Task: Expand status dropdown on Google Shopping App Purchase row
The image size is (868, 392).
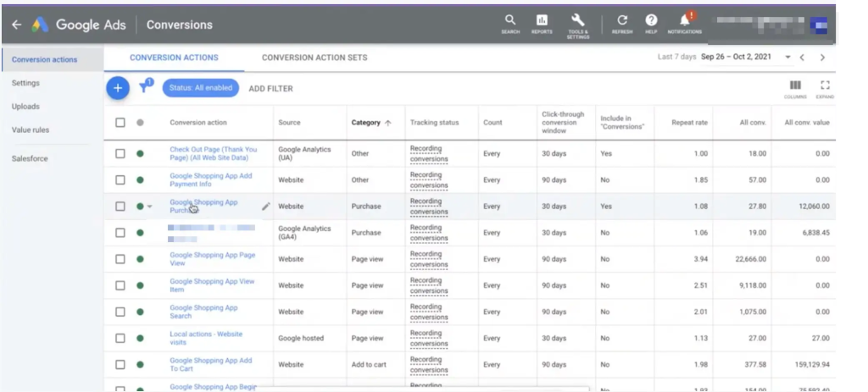Action: pos(149,207)
